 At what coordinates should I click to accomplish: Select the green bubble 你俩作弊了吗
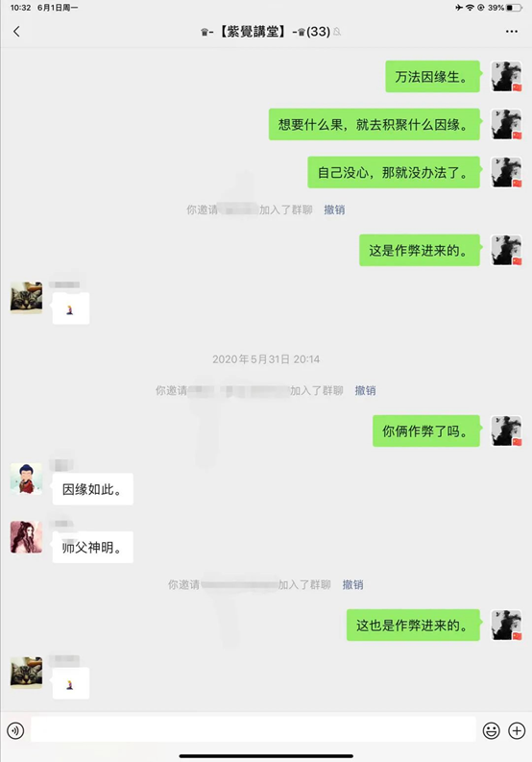point(426,431)
